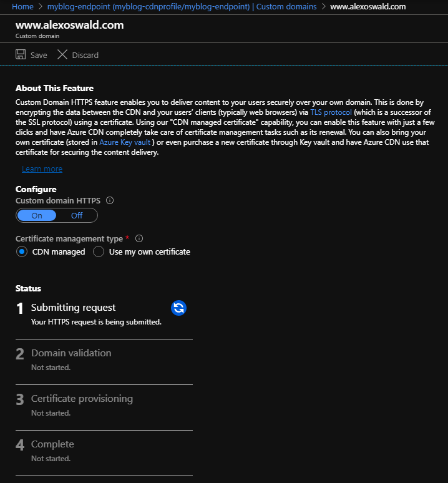Click the Save floppy disk icon
This screenshot has height=483, width=448.
click(21, 54)
